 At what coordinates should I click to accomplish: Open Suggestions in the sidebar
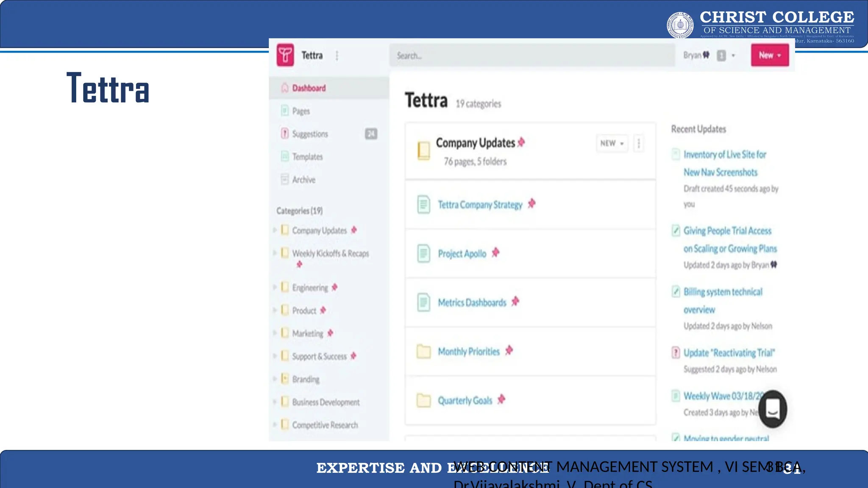(x=310, y=134)
